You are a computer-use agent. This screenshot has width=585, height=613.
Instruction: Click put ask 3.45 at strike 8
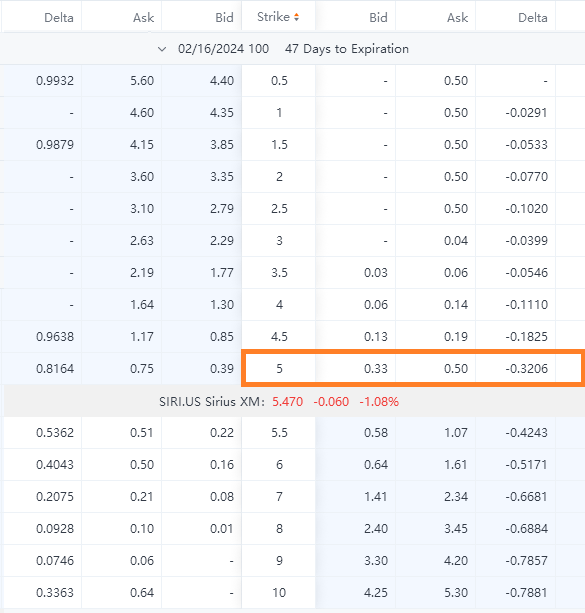click(456, 529)
